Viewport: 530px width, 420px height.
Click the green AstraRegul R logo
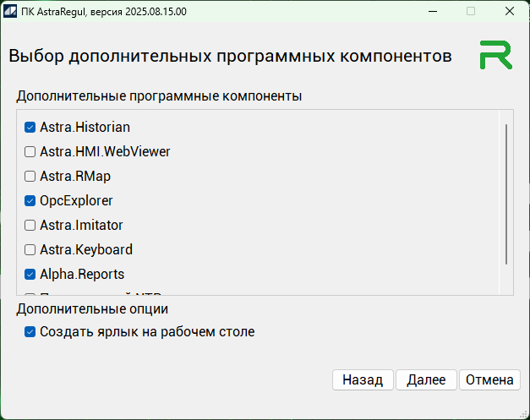click(495, 55)
